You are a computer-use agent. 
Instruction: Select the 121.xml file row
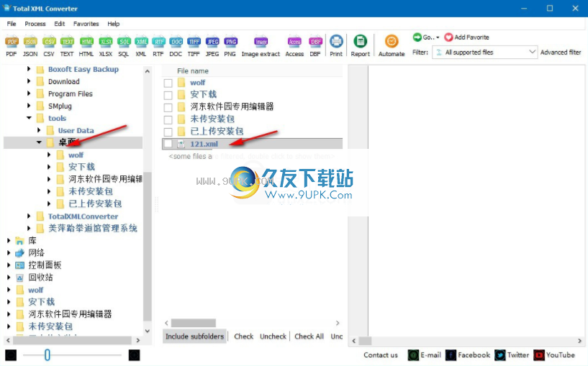tap(252, 144)
